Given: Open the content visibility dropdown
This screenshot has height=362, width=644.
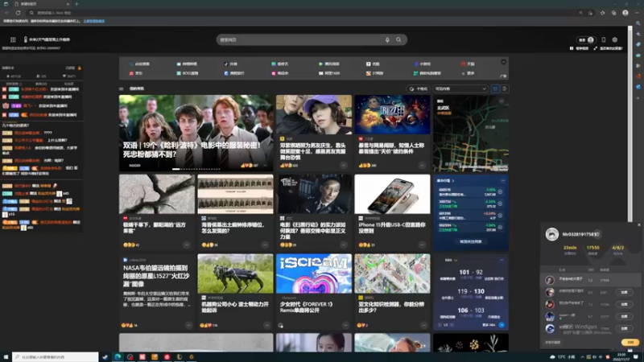Looking at the screenshot, I should click(x=460, y=88).
